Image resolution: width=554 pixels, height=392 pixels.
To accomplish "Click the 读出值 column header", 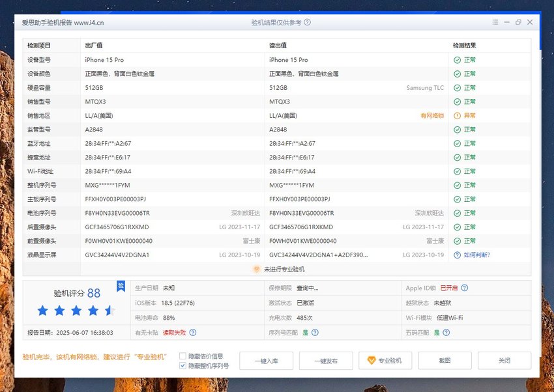I will [x=278, y=46].
